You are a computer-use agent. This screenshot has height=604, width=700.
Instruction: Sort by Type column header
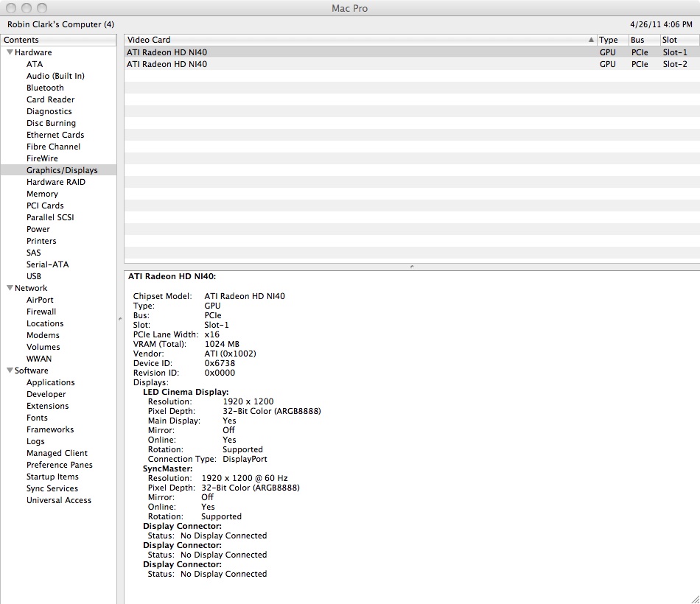(612, 40)
